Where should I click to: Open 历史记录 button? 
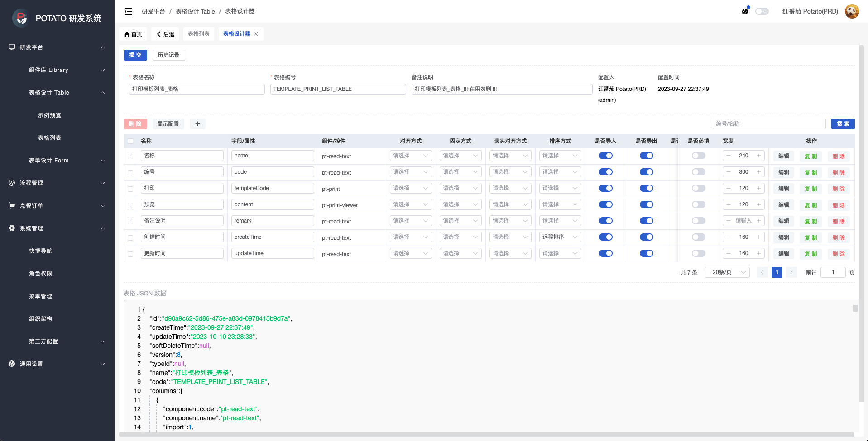[168, 55]
